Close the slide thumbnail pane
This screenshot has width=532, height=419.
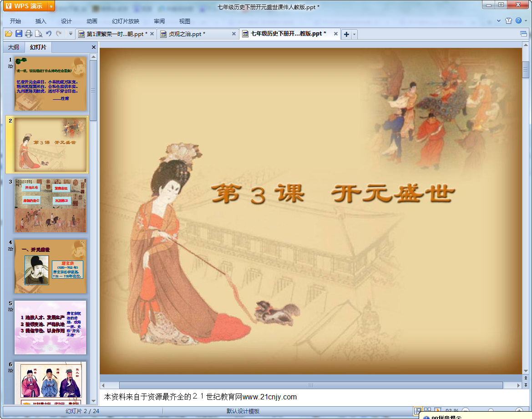pos(94,47)
